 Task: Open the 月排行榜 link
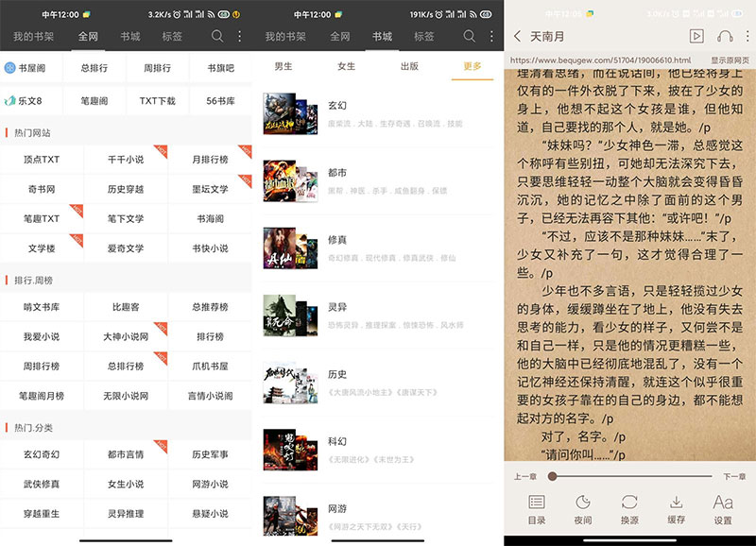(210, 160)
